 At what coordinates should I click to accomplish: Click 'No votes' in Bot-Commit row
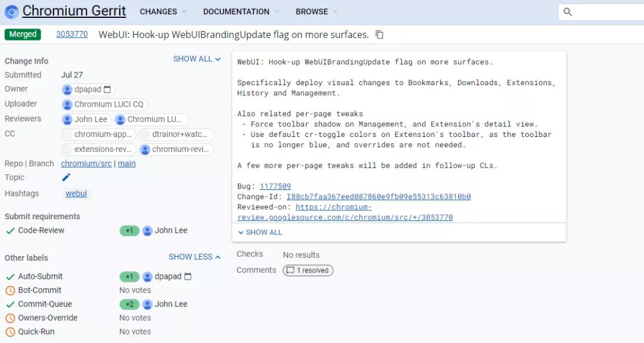click(x=135, y=290)
